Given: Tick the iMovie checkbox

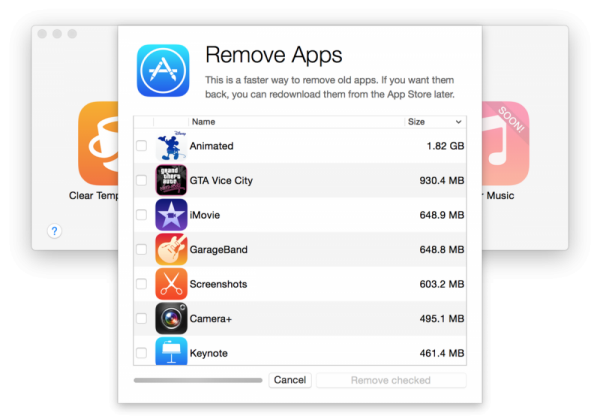Looking at the screenshot, I should coord(142,215).
